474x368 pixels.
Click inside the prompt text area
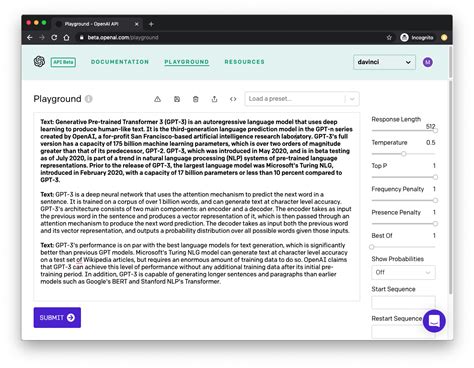197,207
